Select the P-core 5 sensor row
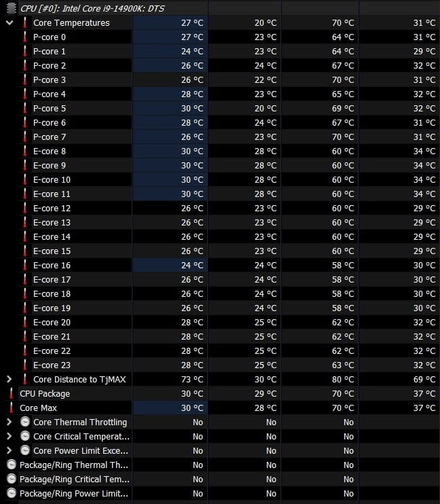This screenshot has width=440, height=504. tap(50, 108)
